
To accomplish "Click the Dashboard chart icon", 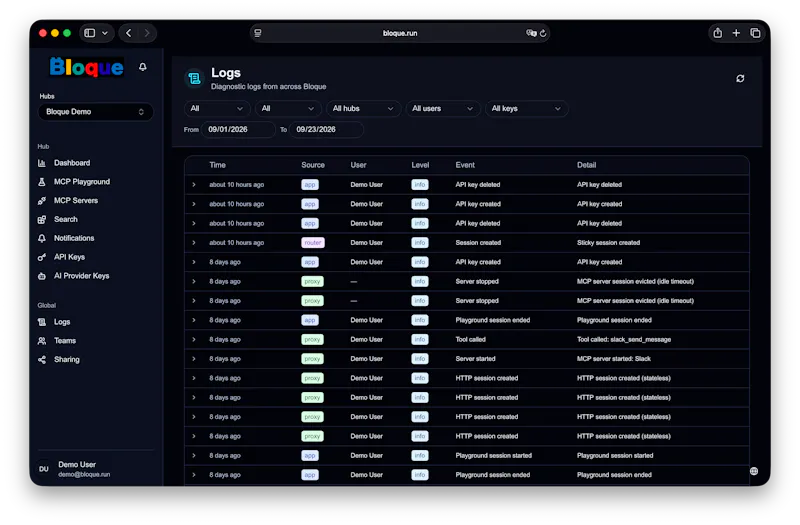I will point(42,163).
